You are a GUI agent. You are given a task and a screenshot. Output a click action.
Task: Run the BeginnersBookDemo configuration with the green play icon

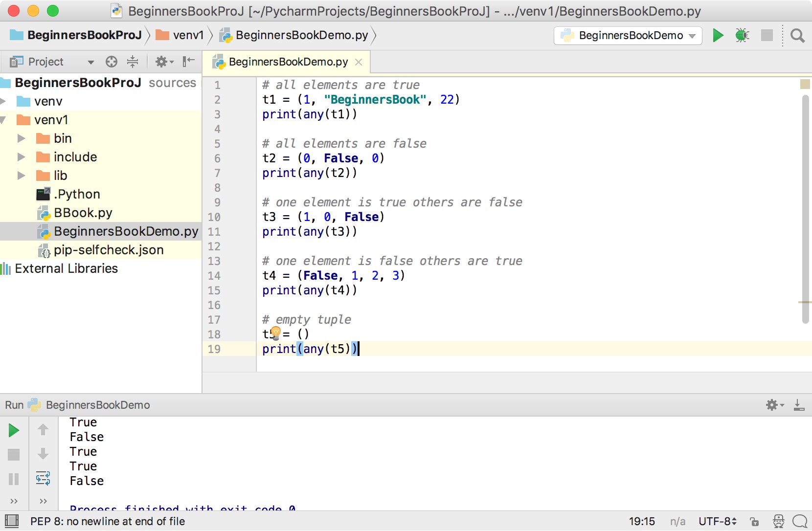tap(717, 35)
